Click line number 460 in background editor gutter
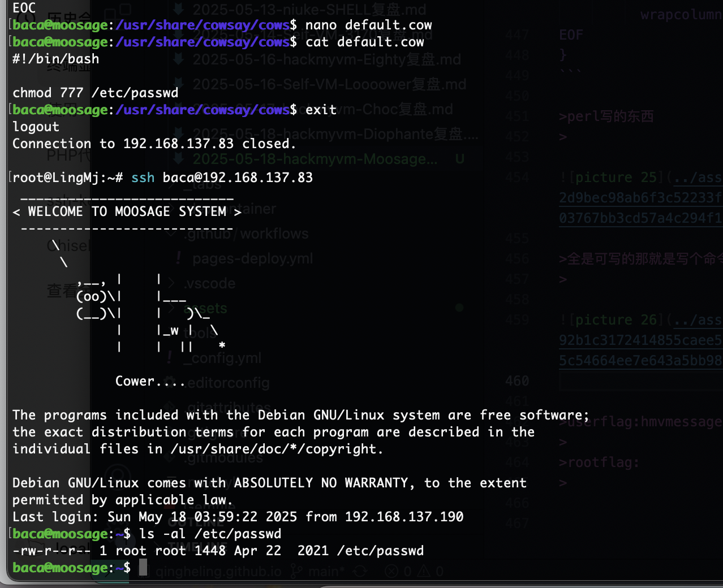 [517, 381]
